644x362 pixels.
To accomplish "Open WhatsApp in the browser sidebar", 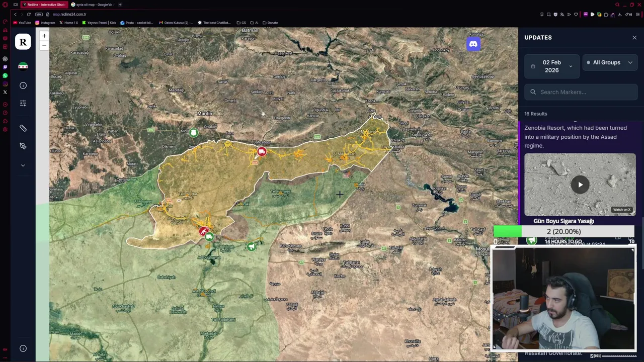I will point(5,75).
